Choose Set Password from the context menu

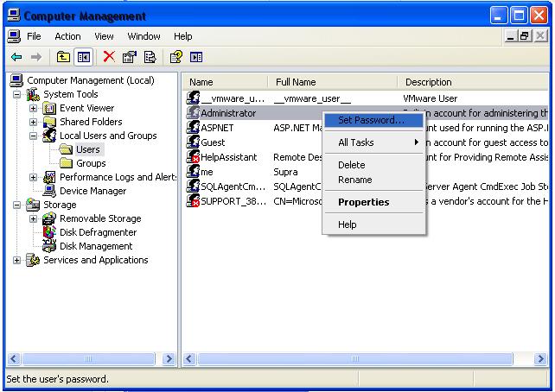(x=371, y=120)
